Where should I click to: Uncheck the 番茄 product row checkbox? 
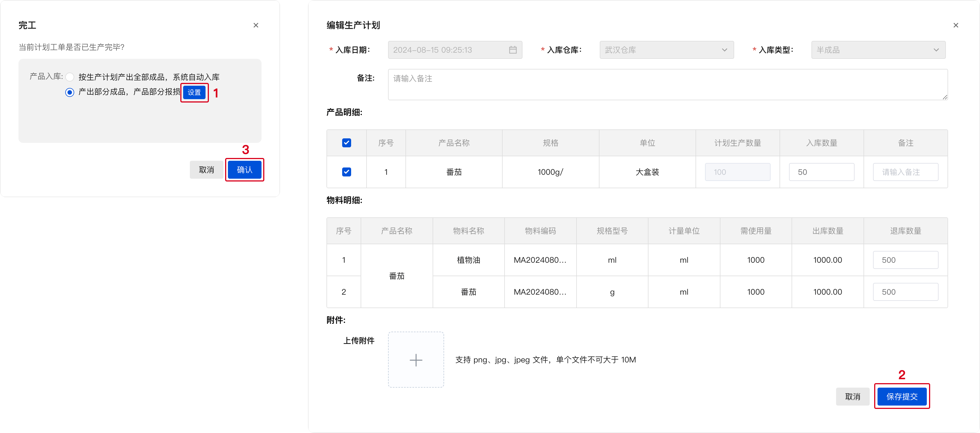point(346,172)
